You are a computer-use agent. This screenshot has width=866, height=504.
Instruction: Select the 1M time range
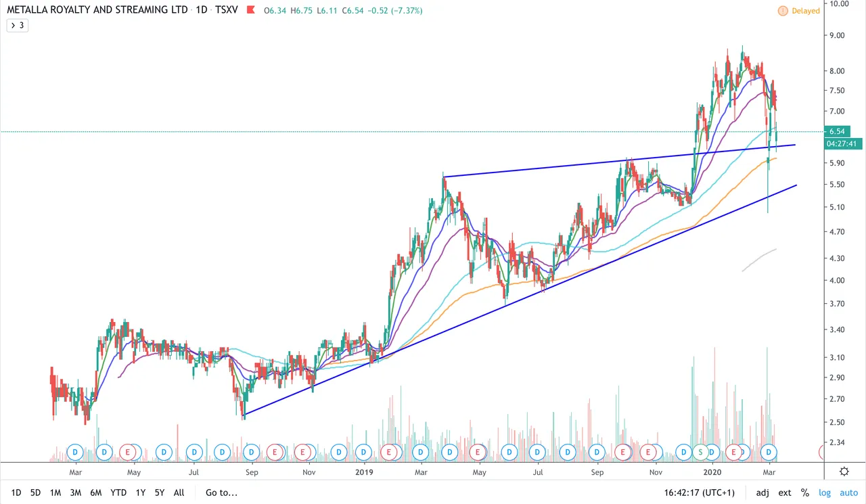(x=55, y=492)
